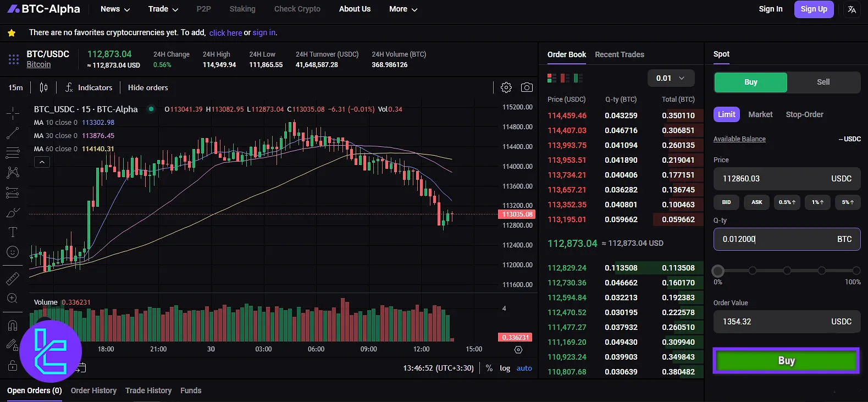Open the candlestick chart style selector
Screen dimensions: 868x402
click(x=43, y=87)
